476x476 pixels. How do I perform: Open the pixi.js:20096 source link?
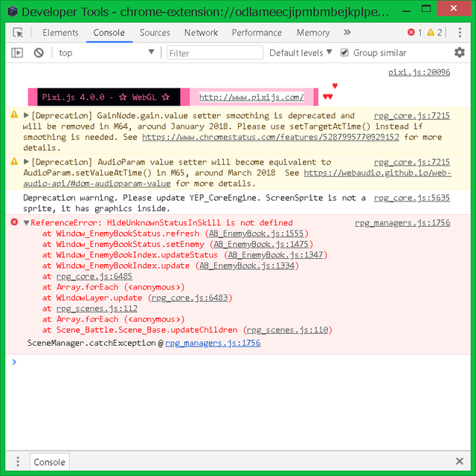419,72
